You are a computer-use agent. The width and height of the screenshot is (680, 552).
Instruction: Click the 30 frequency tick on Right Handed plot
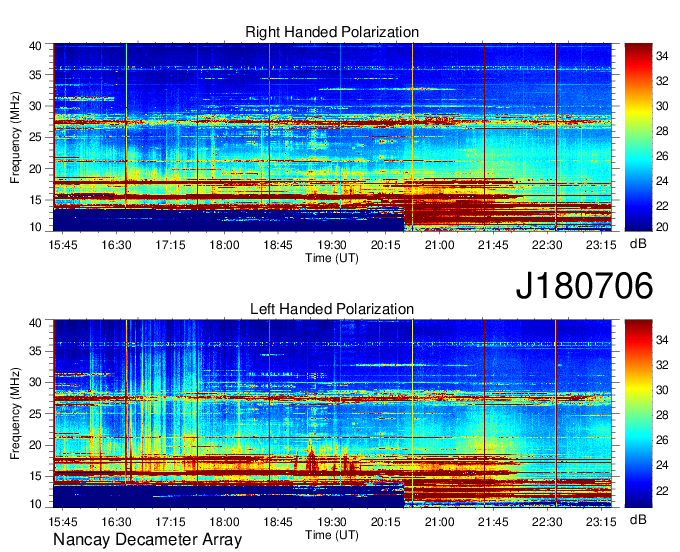point(35,106)
